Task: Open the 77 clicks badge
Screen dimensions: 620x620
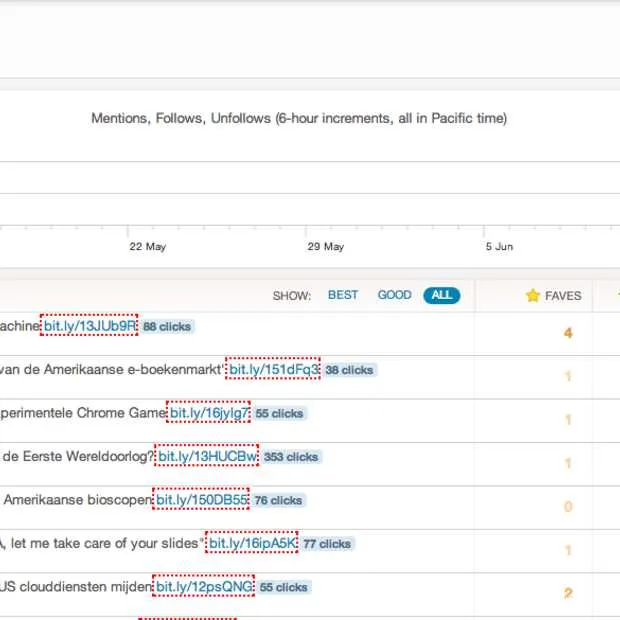Action: tap(327, 544)
